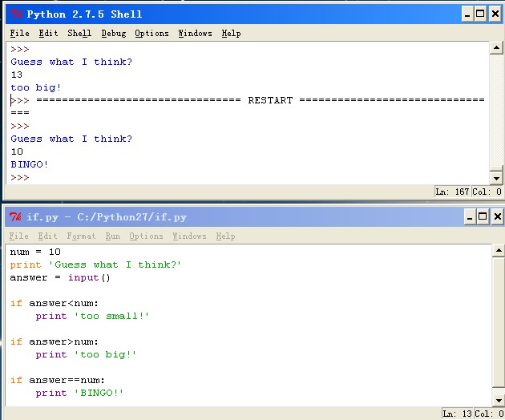
Task: Click 'if answer==num:' line in editor
Action: [58, 381]
